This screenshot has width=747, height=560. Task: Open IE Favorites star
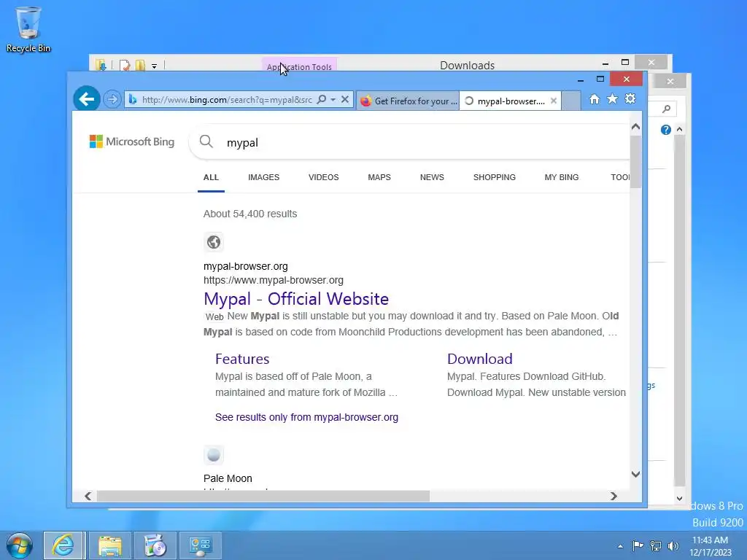coord(612,98)
